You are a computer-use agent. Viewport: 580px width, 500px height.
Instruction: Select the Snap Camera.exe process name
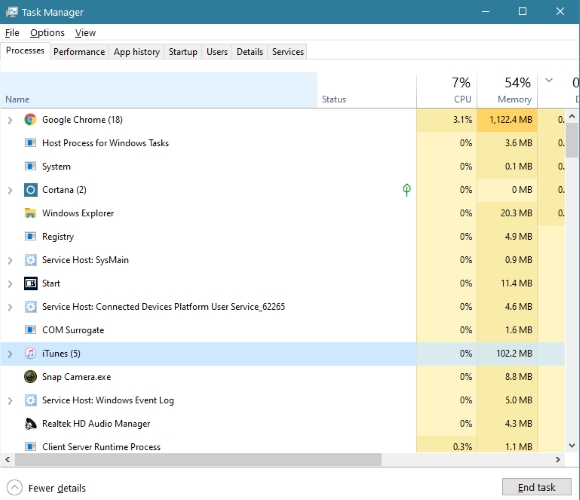point(77,377)
